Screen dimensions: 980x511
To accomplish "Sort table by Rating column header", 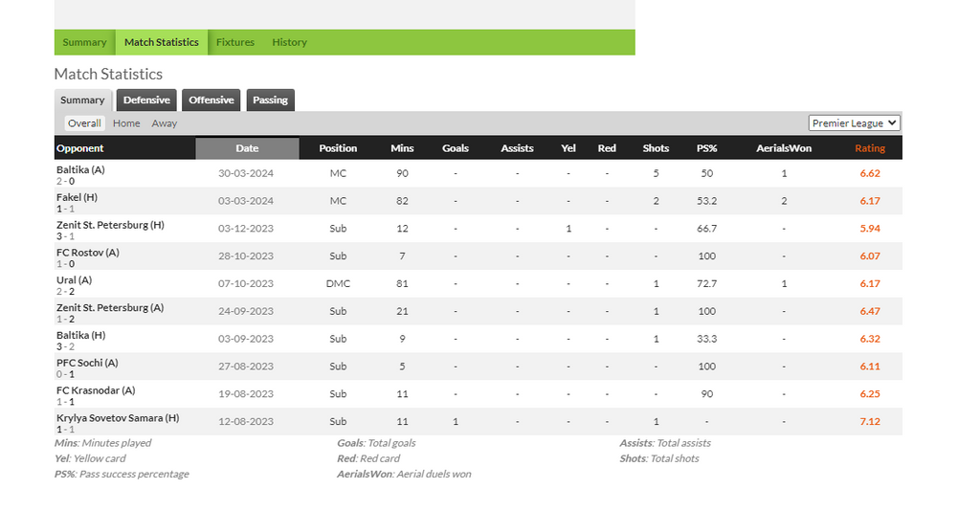I will (869, 148).
